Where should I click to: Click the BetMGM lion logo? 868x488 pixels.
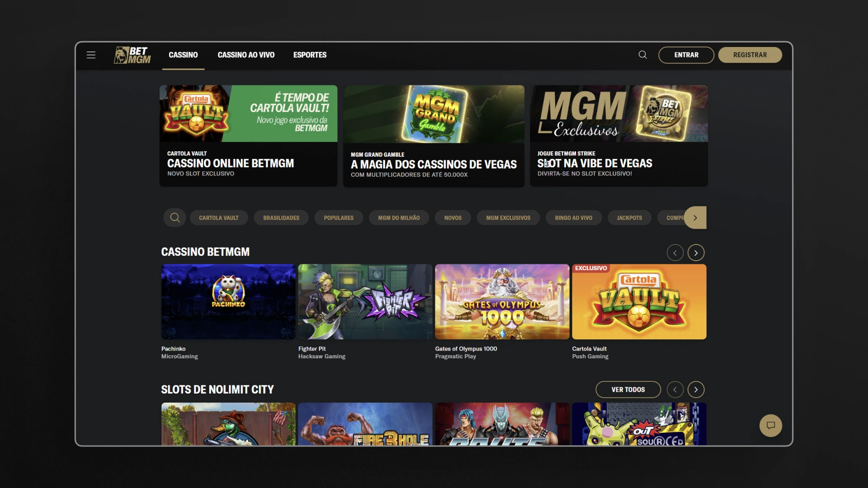pos(132,55)
